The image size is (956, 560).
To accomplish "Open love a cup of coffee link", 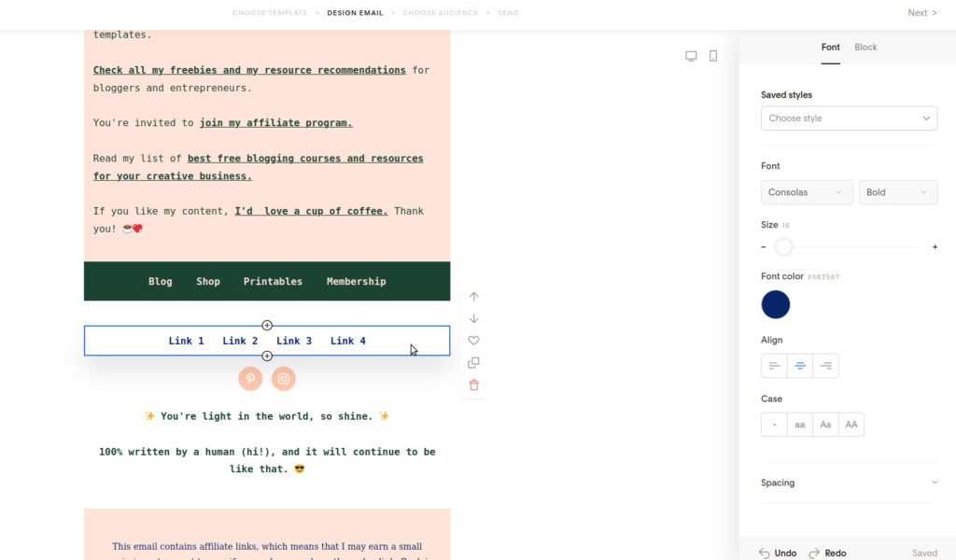I will [x=311, y=212].
